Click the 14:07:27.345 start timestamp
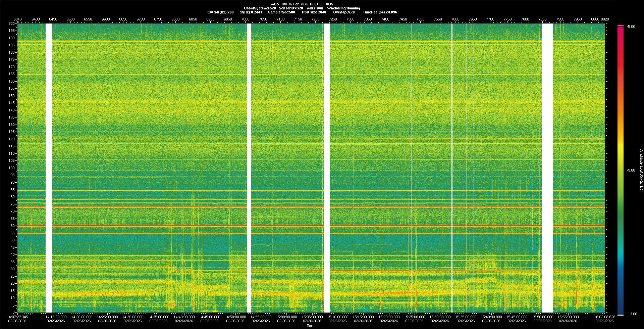Viewport: 644px width, 329px height. click(18, 317)
